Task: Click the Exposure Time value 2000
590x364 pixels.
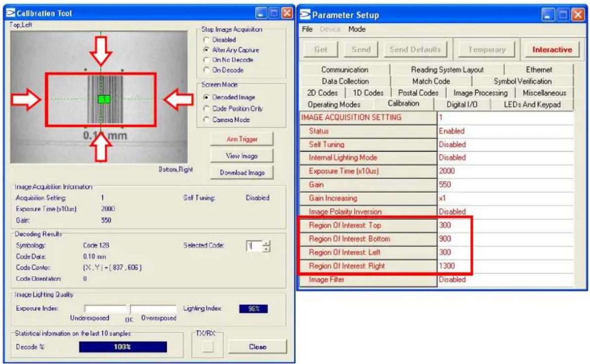Action: (x=505, y=171)
